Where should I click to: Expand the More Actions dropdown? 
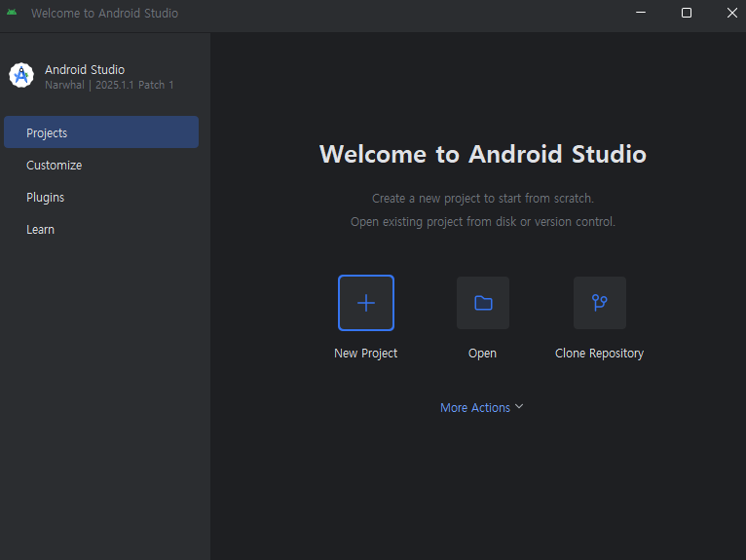coord(481,407)
